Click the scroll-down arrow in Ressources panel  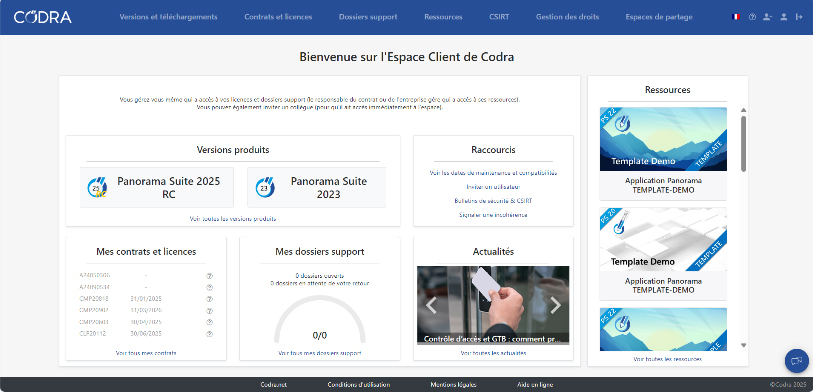point(744,345)
